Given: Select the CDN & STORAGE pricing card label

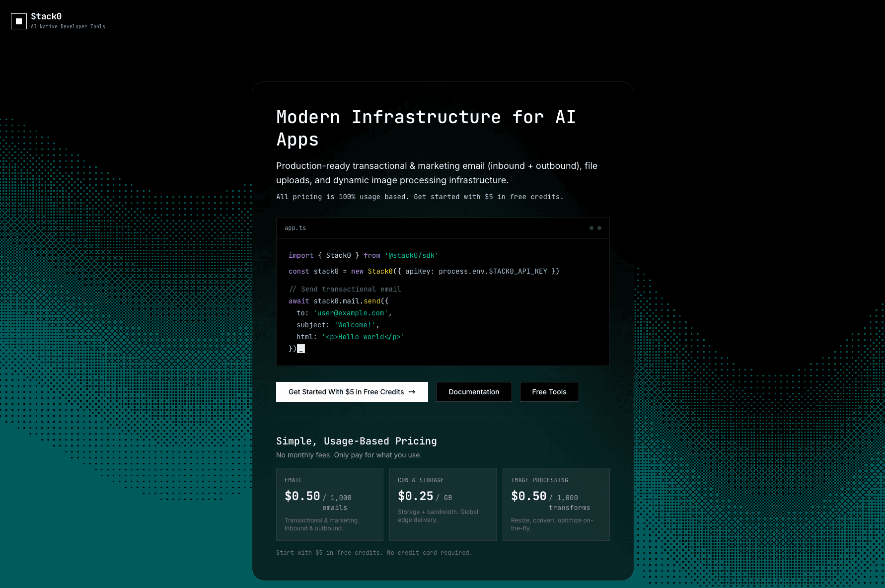Looking at the screenshot, I should [421, 480].
